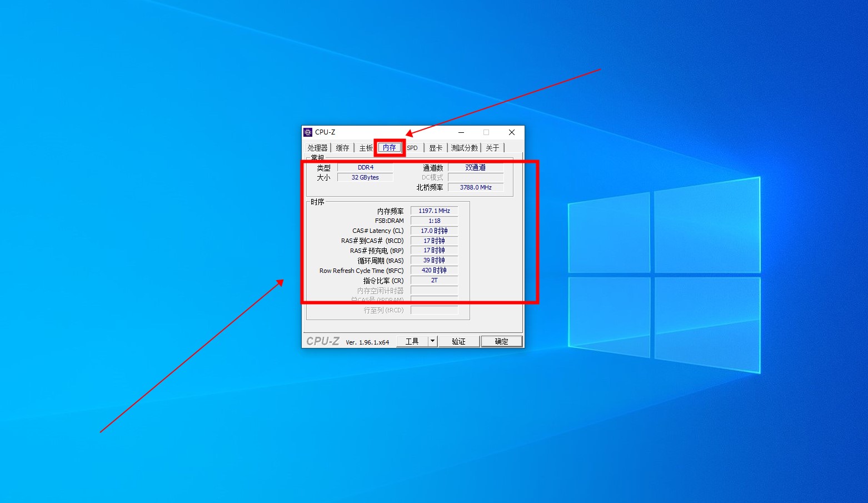868x503 pixels.
Task: Click the RAS# 预充电 (tRP) label
Action: (377, 251)
